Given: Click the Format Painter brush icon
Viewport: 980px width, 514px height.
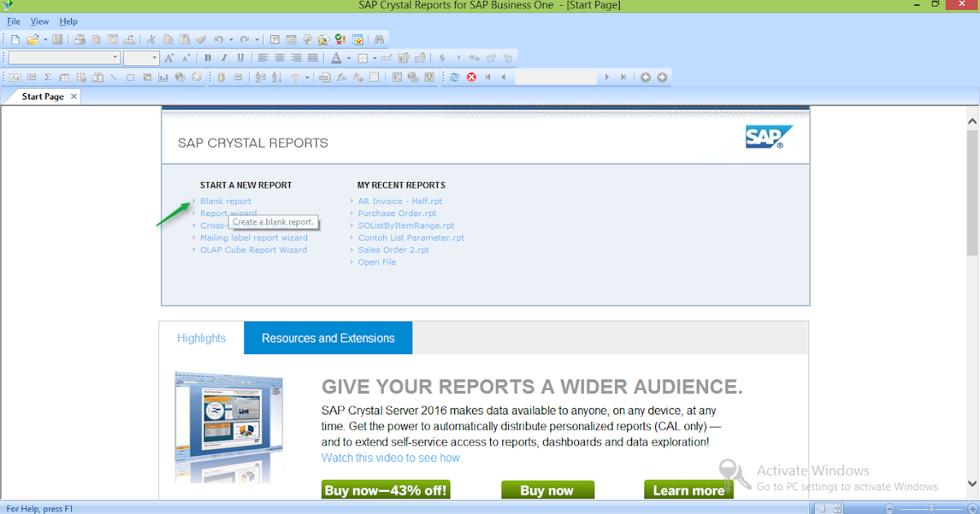Looking at the screenshot, I should pyautogui.click(x=200, y=38).
